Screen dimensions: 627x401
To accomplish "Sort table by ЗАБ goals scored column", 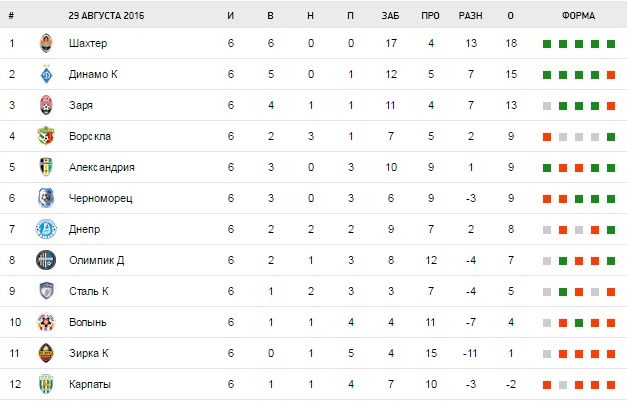I will pyautogui.click(x=390, y=15).
